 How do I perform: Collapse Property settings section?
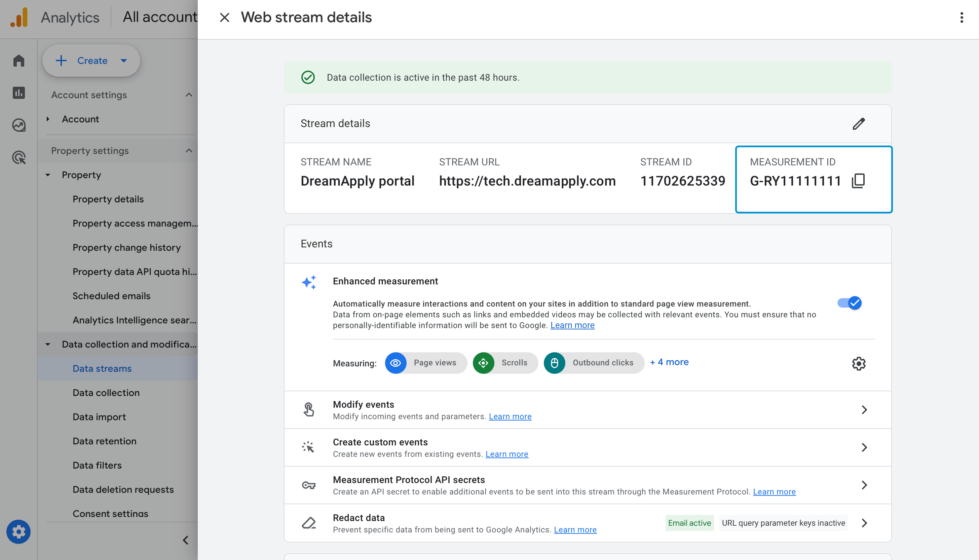(x=189, y=151)
